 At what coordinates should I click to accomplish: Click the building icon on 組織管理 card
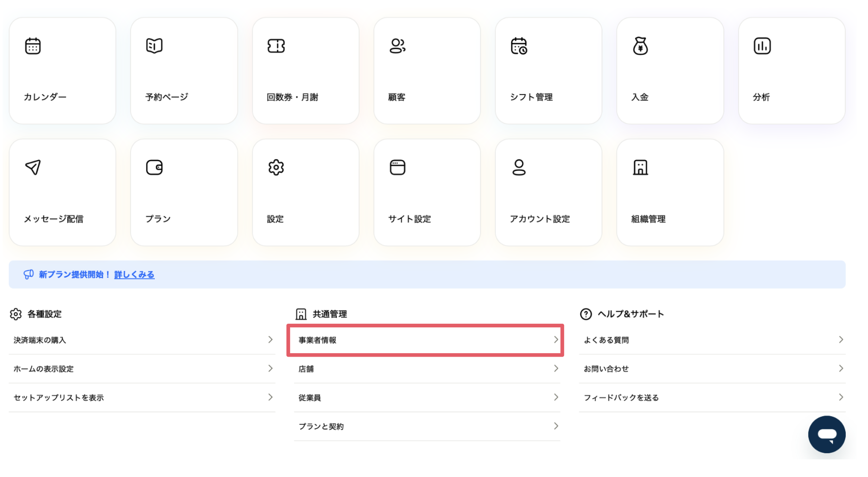640,167
